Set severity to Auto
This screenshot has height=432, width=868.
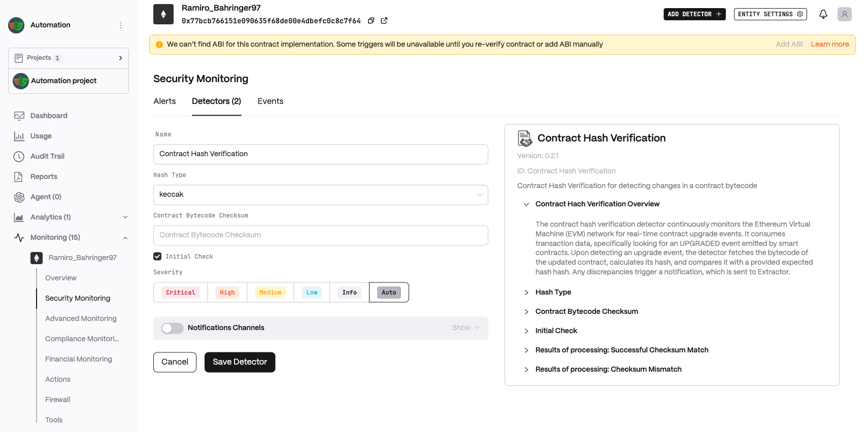[389, 293]
